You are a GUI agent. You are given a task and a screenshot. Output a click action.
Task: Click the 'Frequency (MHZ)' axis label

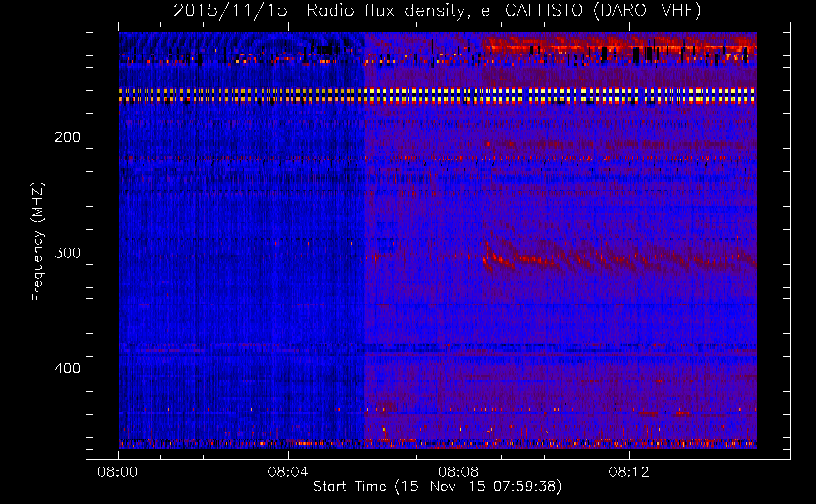tap(38, 242)
